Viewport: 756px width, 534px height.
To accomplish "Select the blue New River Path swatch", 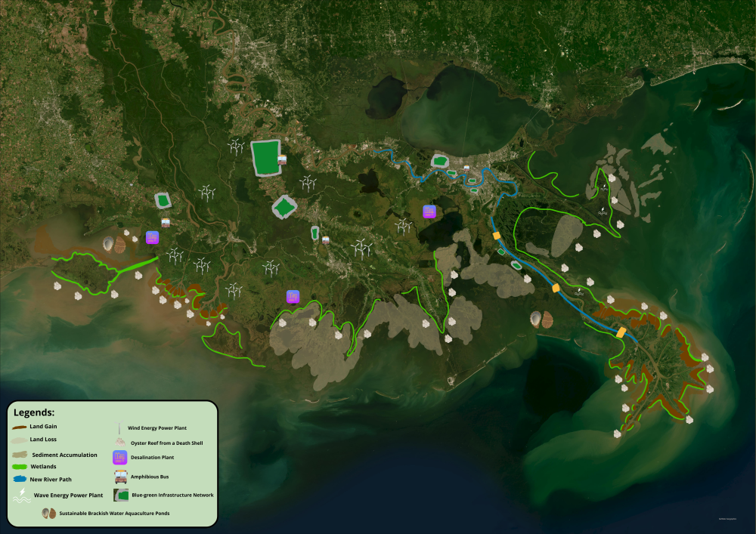I will (x=20, y=479).
